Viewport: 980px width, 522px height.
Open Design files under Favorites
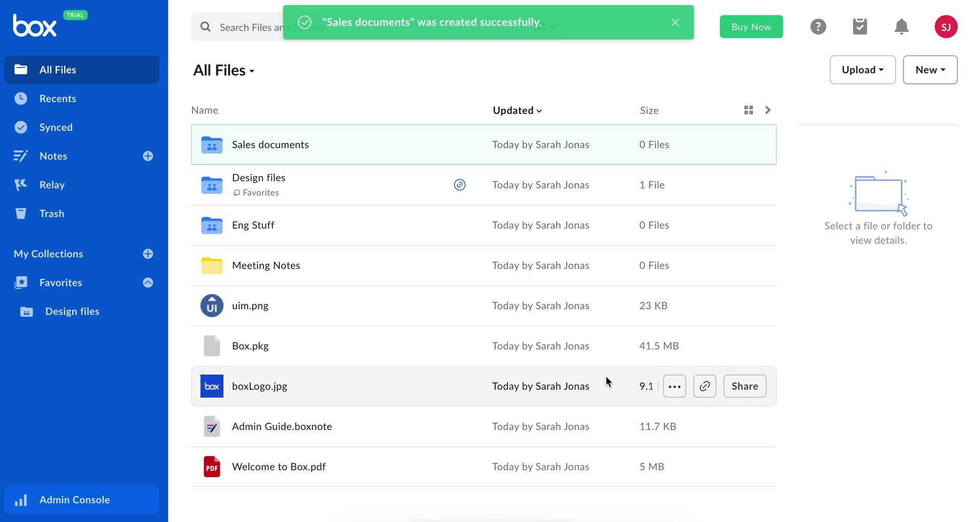point(72,312)
